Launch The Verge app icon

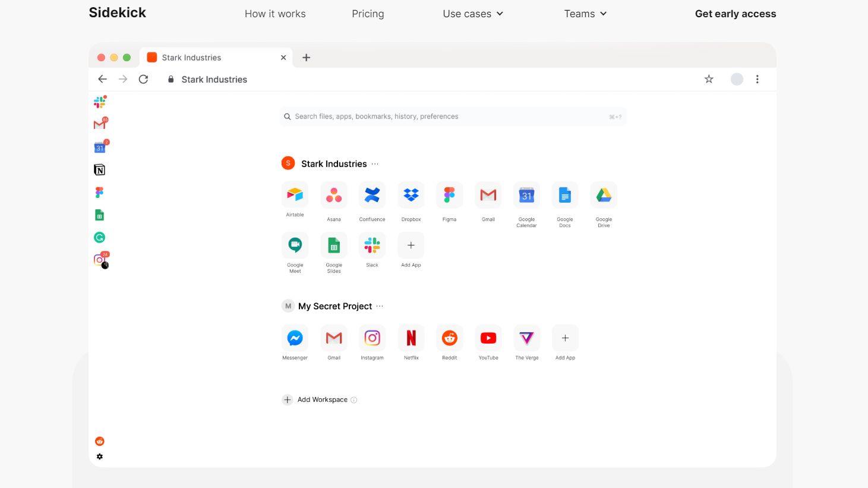coord(526,337)
